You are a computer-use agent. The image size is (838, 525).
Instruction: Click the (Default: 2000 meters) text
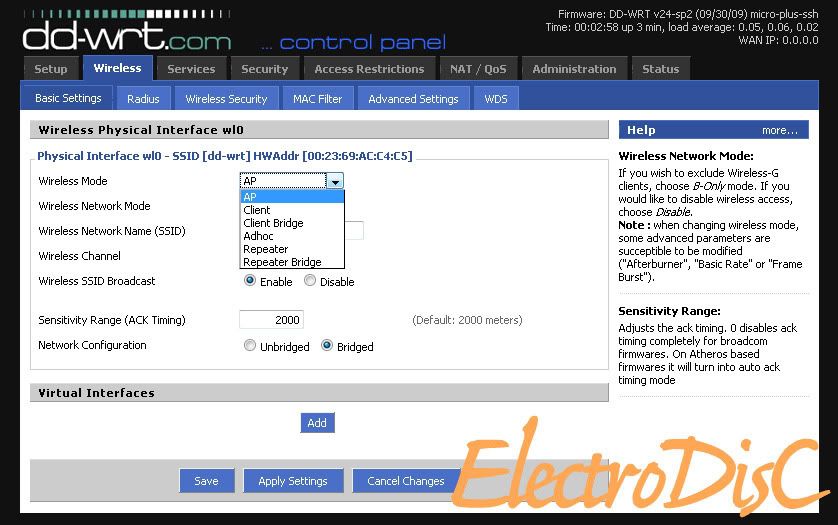467,320
